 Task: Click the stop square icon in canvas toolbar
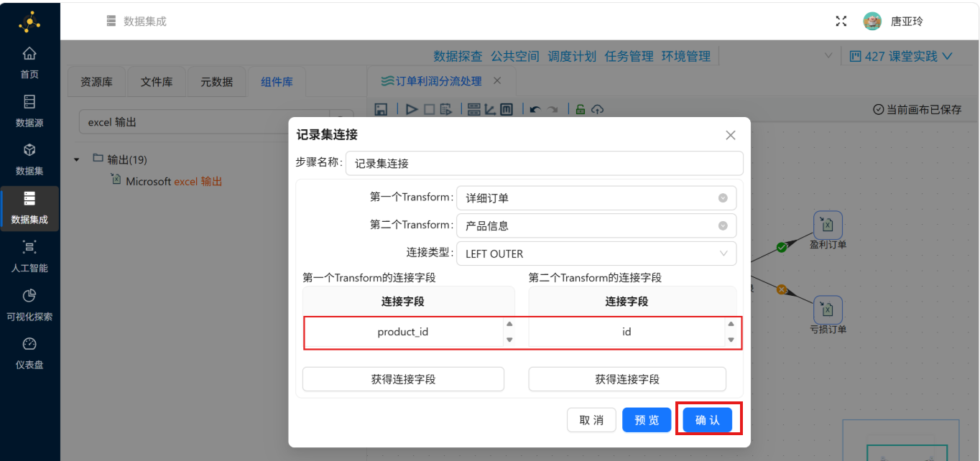[429, 109]
